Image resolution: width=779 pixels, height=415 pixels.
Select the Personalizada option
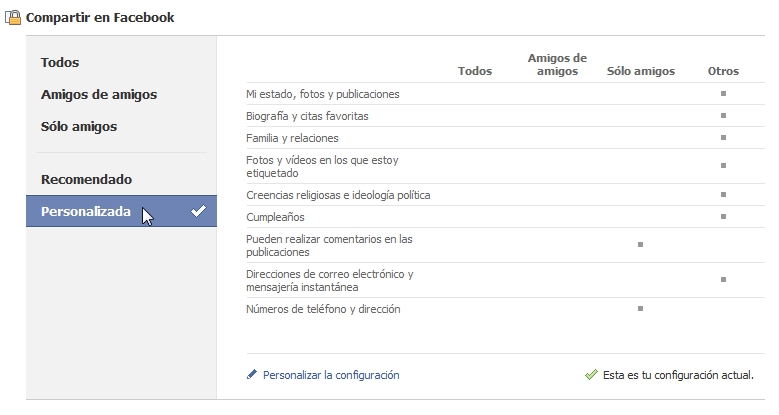pyautogui.click(x=86, y=211)
